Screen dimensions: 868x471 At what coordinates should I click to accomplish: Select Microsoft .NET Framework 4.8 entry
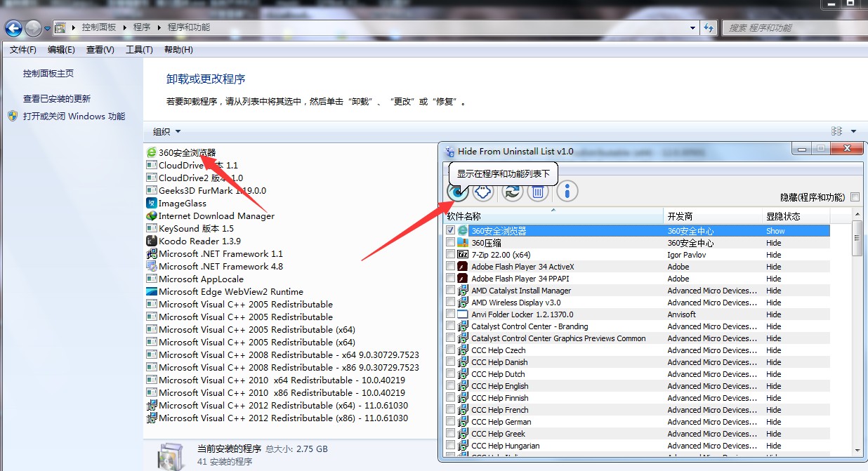click(214, 266)
